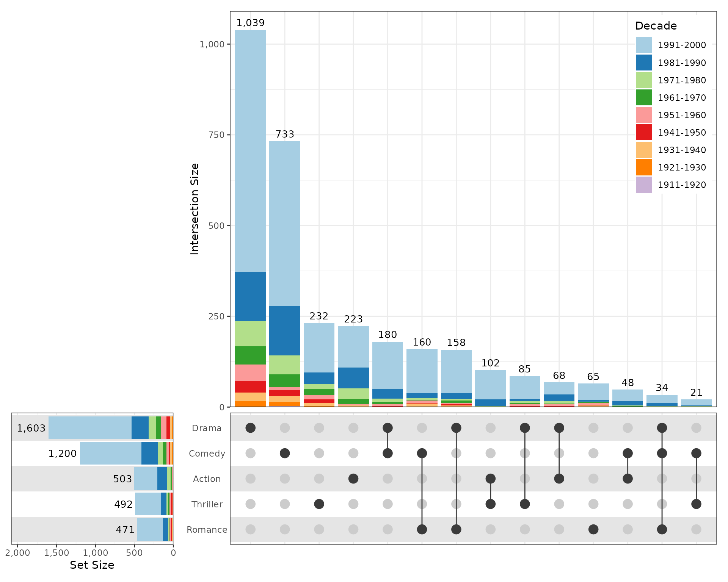Click the dark Action dot in fourth column

[x=353, y=479]
